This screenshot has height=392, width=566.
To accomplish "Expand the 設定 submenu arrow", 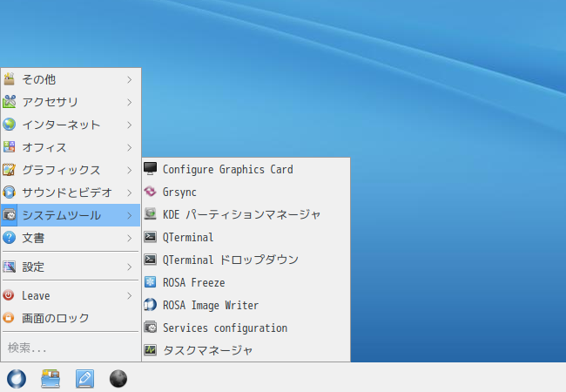I will (130, 267).
